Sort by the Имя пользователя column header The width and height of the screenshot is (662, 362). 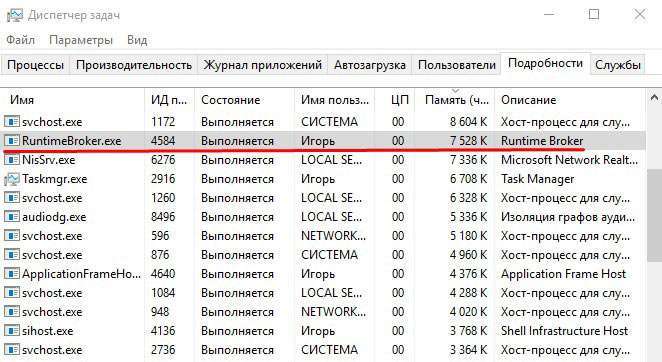(x=334, y=100)
